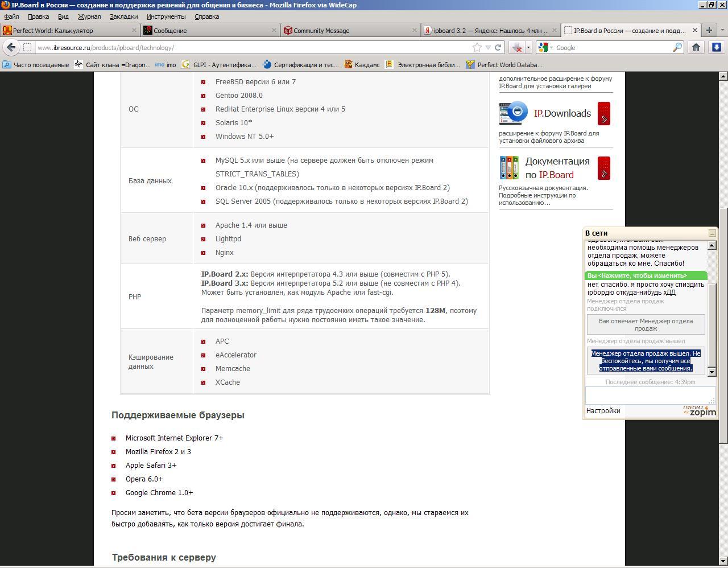Open the Правка menu
Screen dimensions: 728x568
pos(38,17)
